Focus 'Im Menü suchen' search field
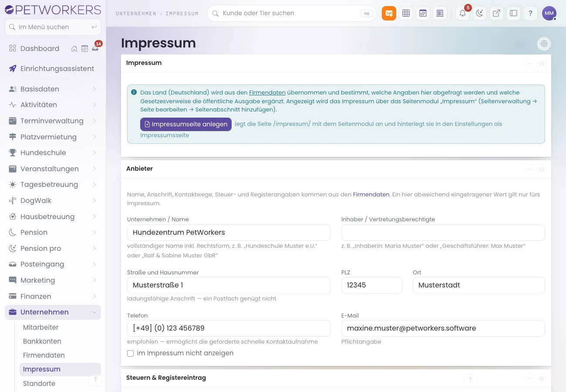Image resolution: width=566 pixels, height=392 pixels. [53, 27]
